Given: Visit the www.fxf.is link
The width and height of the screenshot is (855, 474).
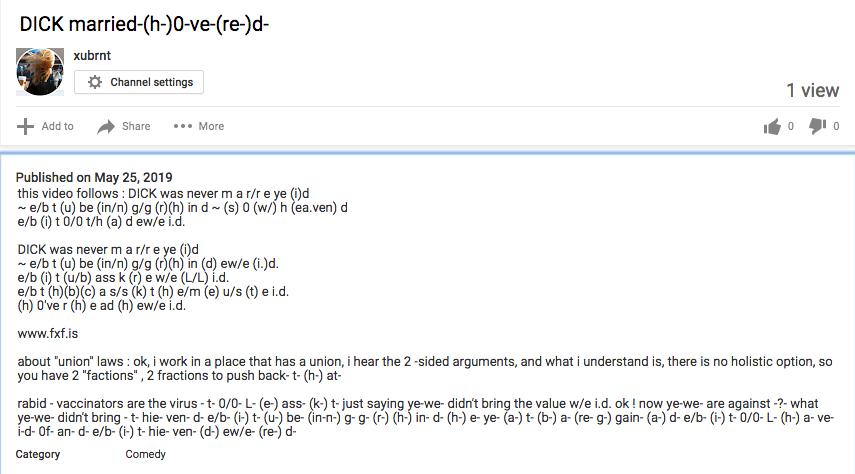Looking at the screenshot, I should tap(48, 333).
